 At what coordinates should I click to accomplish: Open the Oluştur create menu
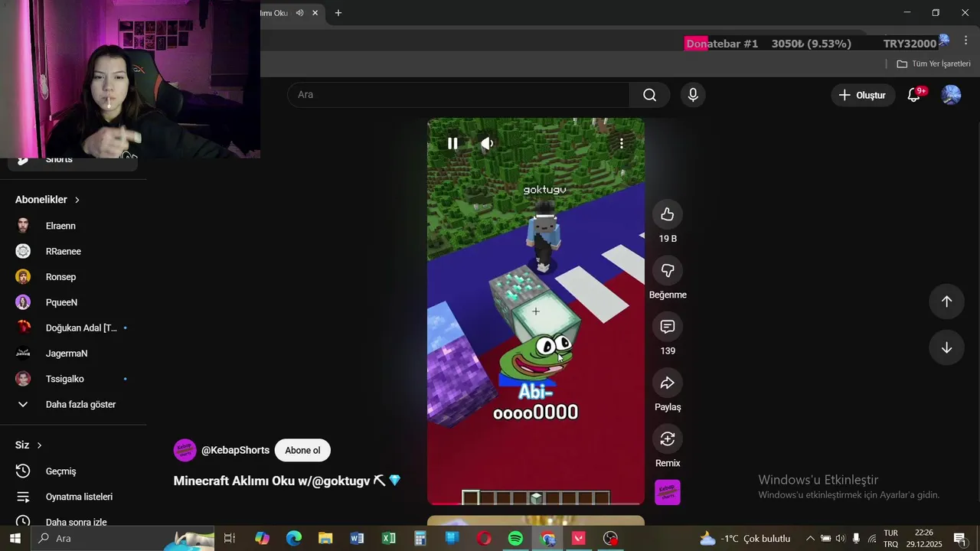tap(863, 95)
